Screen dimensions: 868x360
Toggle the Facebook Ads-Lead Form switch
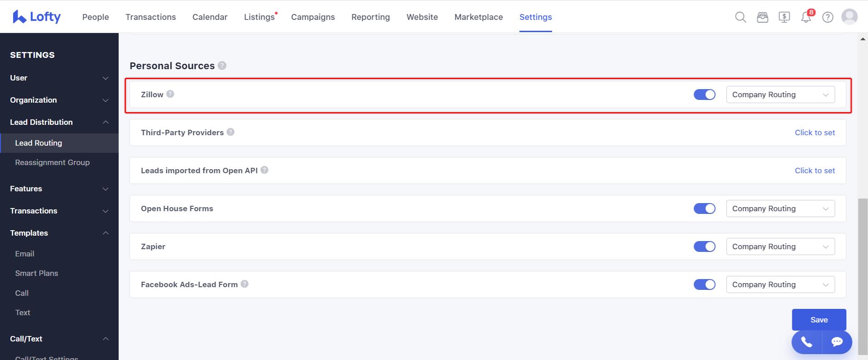coord(705,284)
